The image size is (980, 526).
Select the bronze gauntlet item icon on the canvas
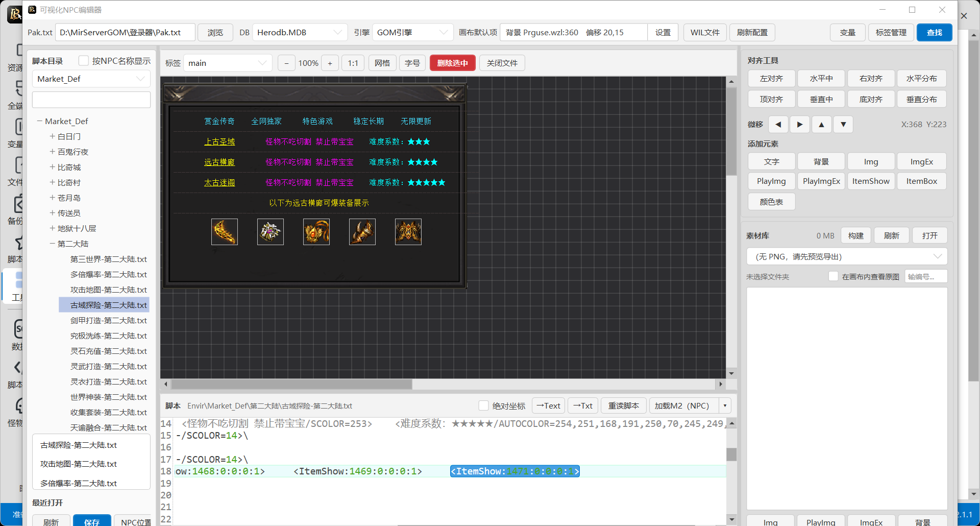tap(362, 232)
